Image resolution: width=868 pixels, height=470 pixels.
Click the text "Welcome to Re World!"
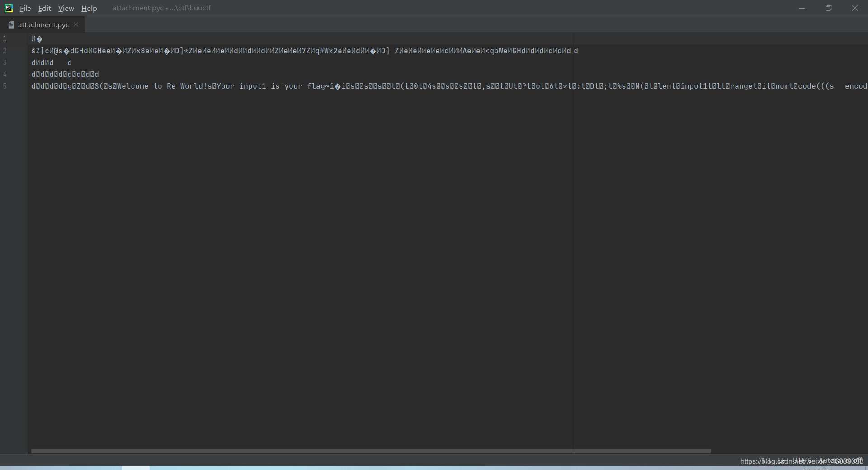pos(162,86)
